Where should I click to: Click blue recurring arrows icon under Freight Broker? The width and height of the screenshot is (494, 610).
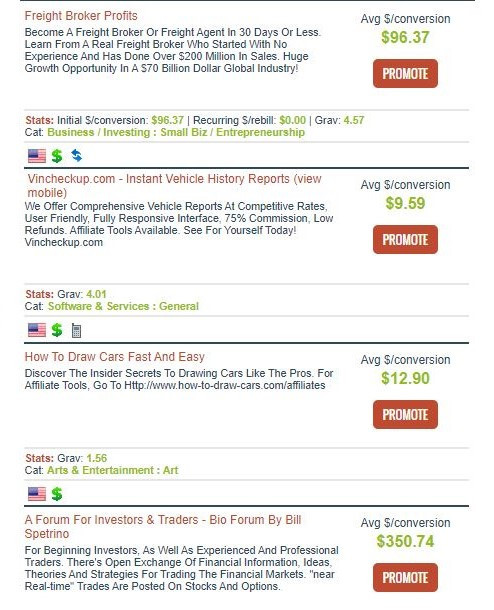tap(77, 156)
